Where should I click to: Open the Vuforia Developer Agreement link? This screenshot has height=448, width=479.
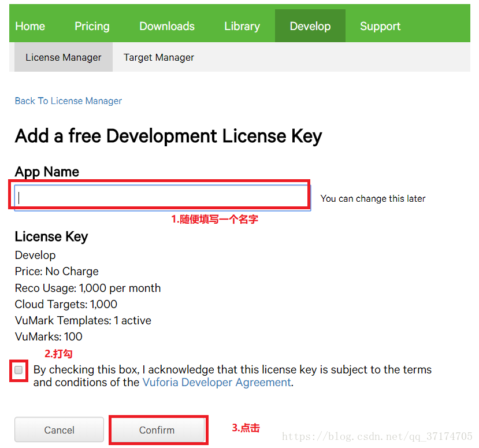click(217, 382)
